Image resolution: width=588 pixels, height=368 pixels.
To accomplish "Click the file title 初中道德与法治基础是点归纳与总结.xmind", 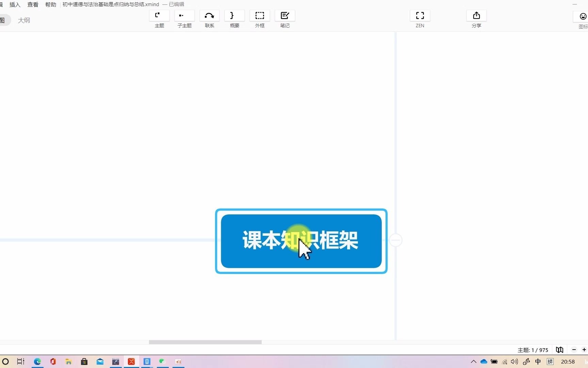I will point(111,4).
